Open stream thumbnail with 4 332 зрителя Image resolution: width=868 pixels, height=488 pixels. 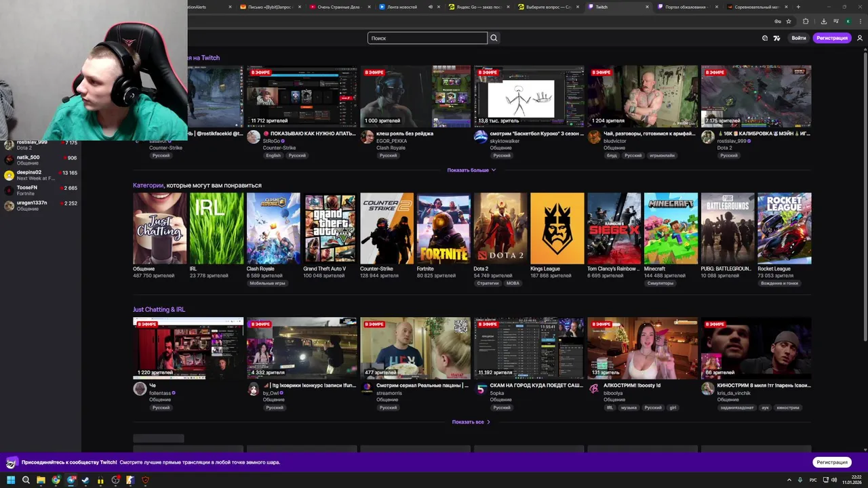tap(302, 348)
